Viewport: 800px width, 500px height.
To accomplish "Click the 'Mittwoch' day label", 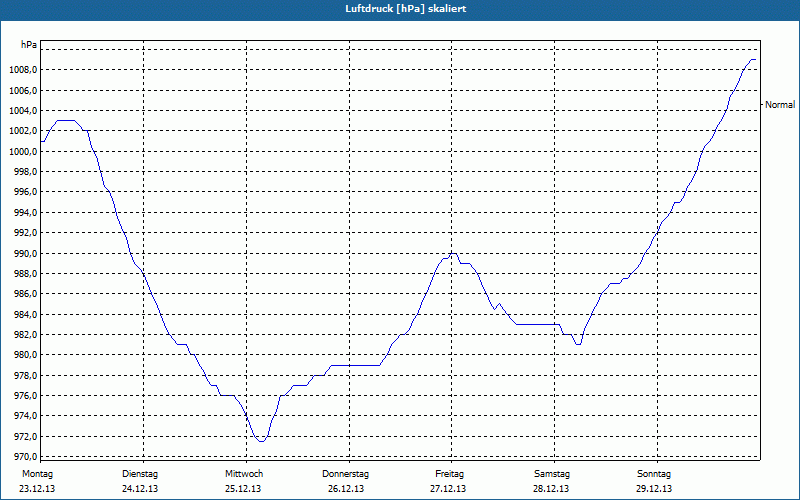I will [x=244, y=474].
